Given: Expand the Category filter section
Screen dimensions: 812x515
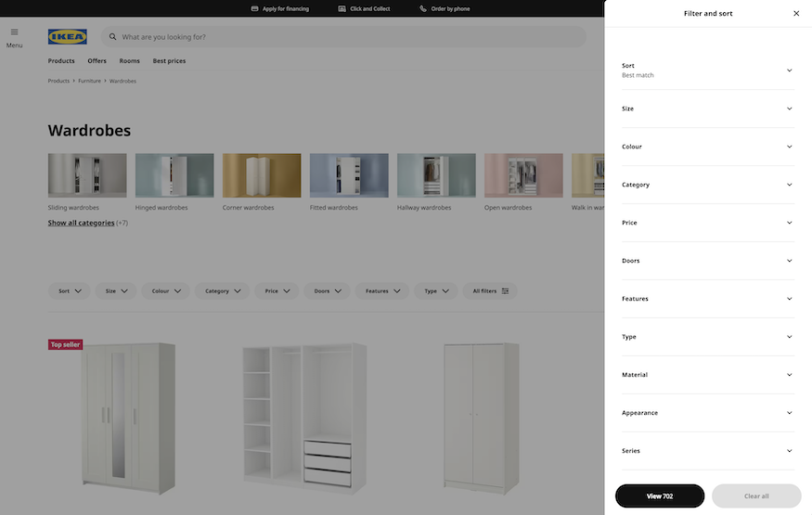Looking at the screenshot, I should click(x=708, y=185).
